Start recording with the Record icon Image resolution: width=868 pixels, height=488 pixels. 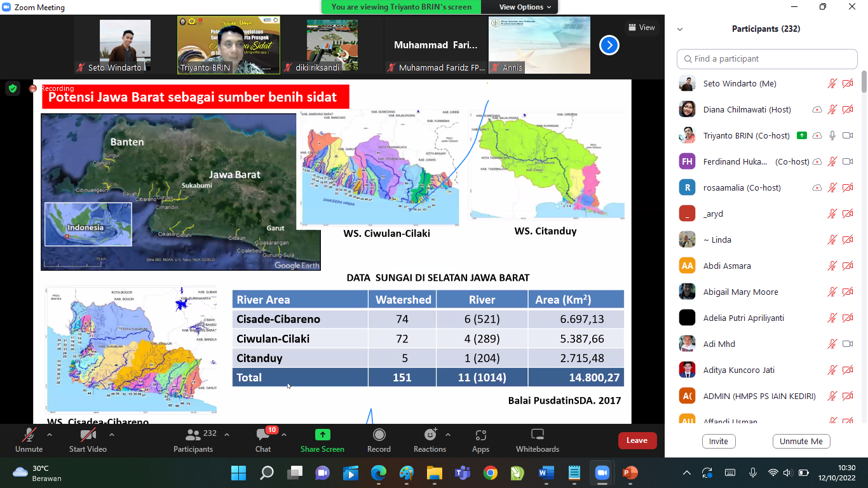click(x=379, y=436)
